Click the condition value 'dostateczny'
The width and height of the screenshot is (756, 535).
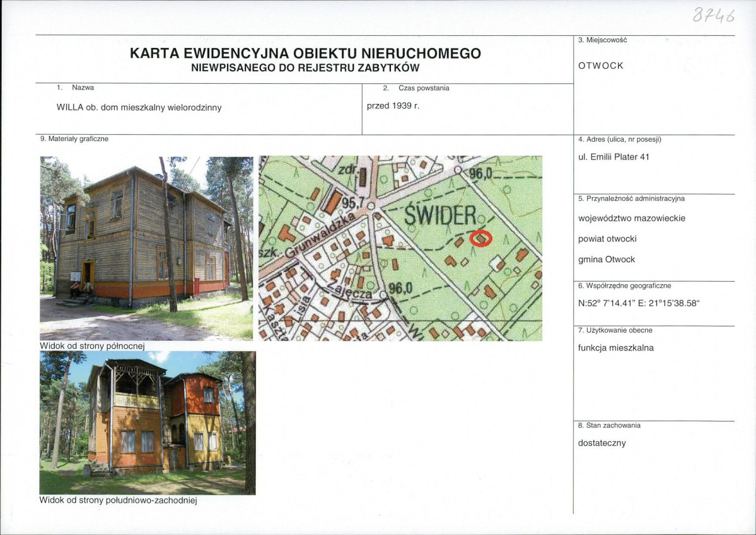602,443
